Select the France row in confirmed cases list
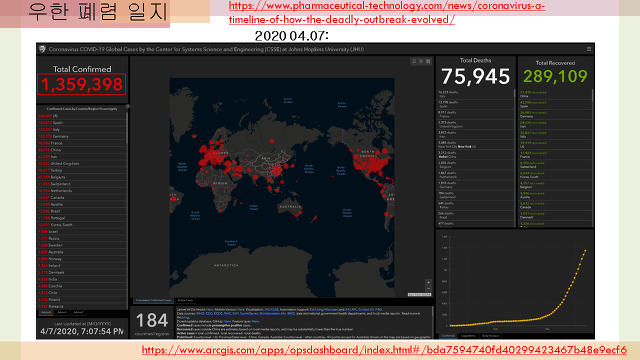Screen dimensions: 640x360 [82, 143]
